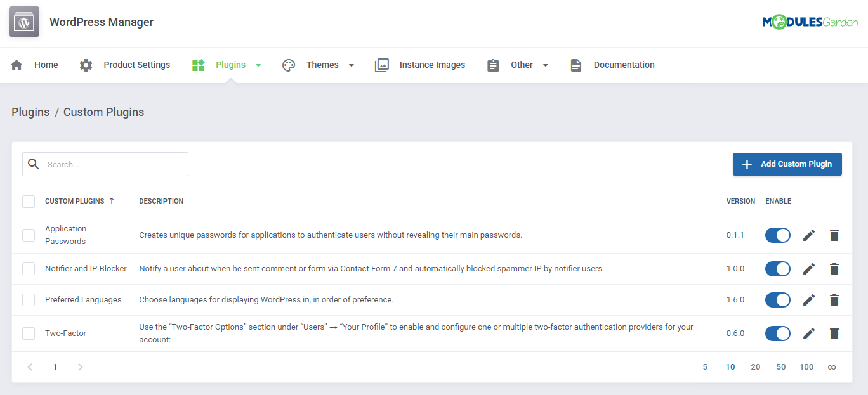Disable the Application Passwords plugin

777,235
